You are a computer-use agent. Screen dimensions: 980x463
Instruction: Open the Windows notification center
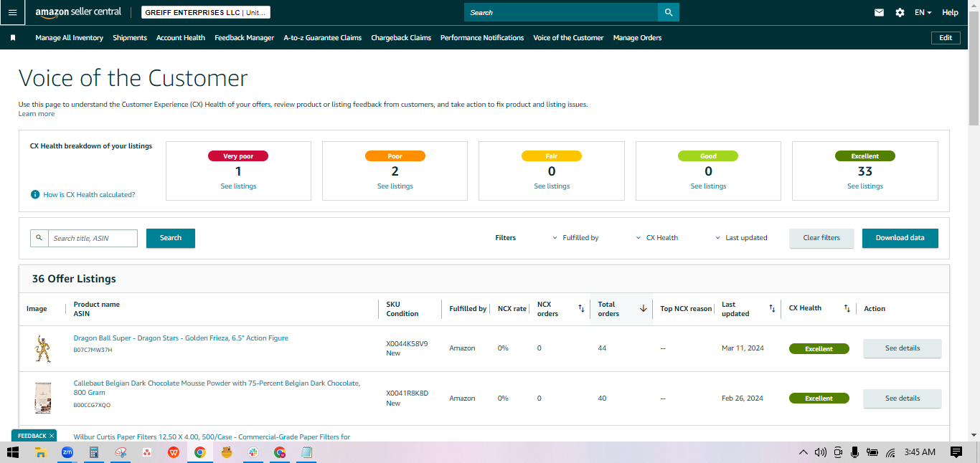tap(956, 452)
